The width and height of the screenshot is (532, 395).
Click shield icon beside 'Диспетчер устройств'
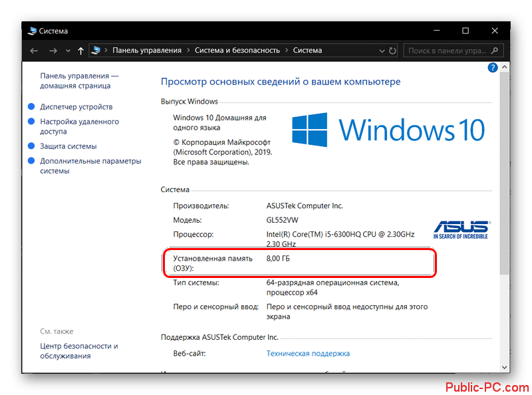click(31, 106)
